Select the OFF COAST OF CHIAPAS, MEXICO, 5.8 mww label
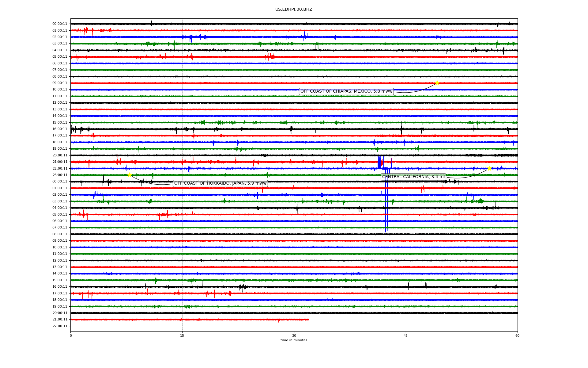The image size is (588, 368). pos(346,91)
